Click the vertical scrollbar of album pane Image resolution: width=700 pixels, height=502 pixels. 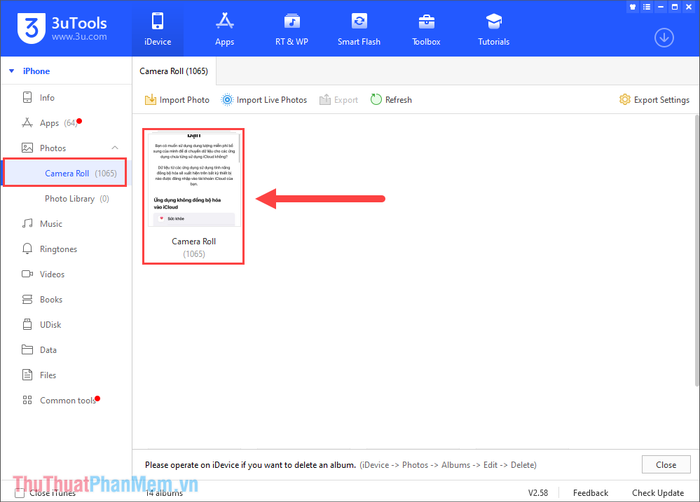(x=697, y=250)
